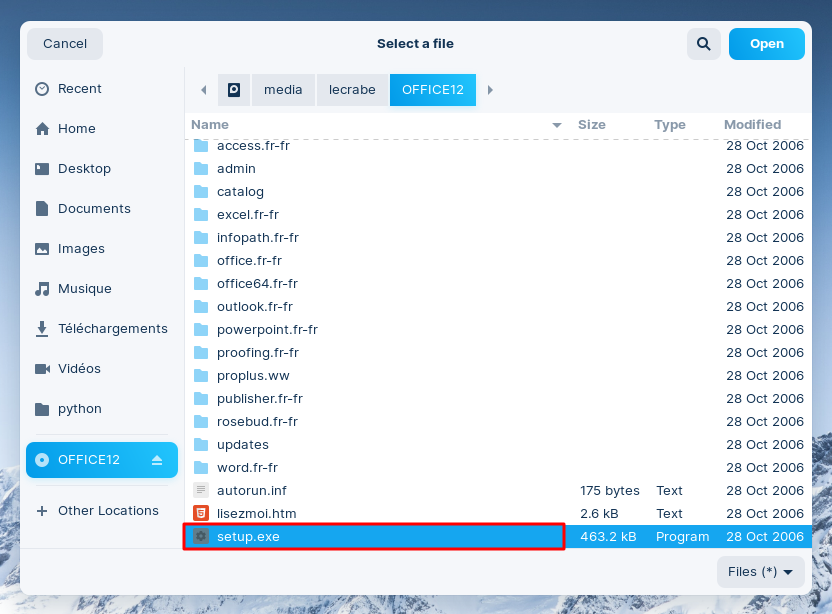Go to media in path bar

click(283, 90)
